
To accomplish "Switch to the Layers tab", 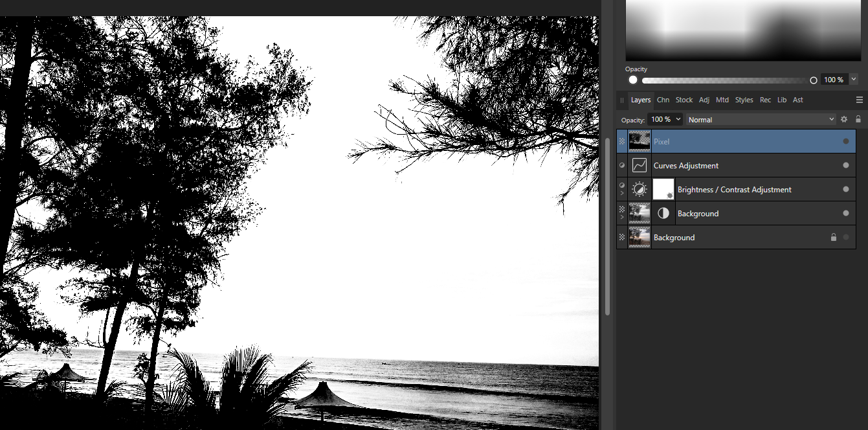I will (641, 100).
